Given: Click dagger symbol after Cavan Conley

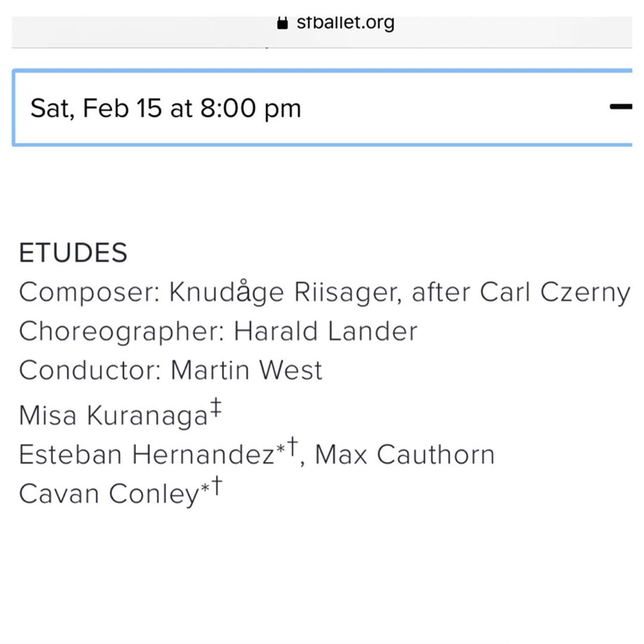Looking at the screenshot, I should pos(217,485).
